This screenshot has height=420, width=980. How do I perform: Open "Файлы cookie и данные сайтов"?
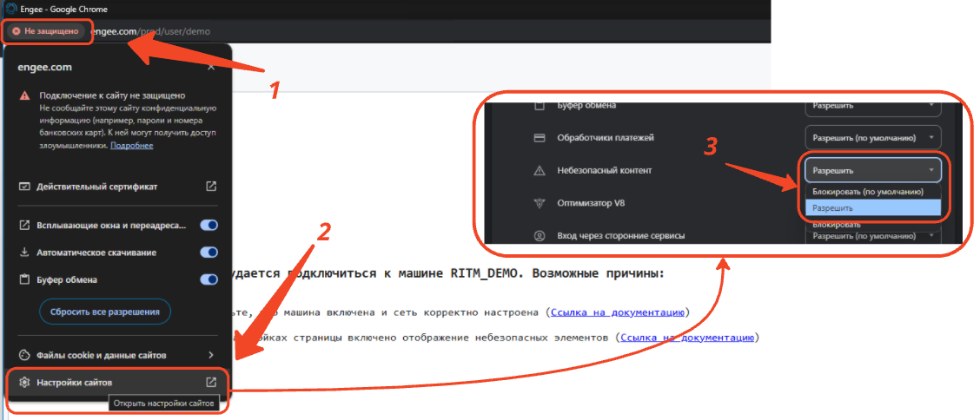click(117, 355)
